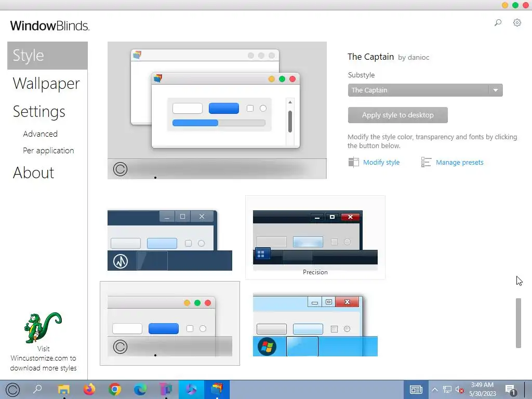Open the Substyle dropdown showing The Captain

[425, 90]
